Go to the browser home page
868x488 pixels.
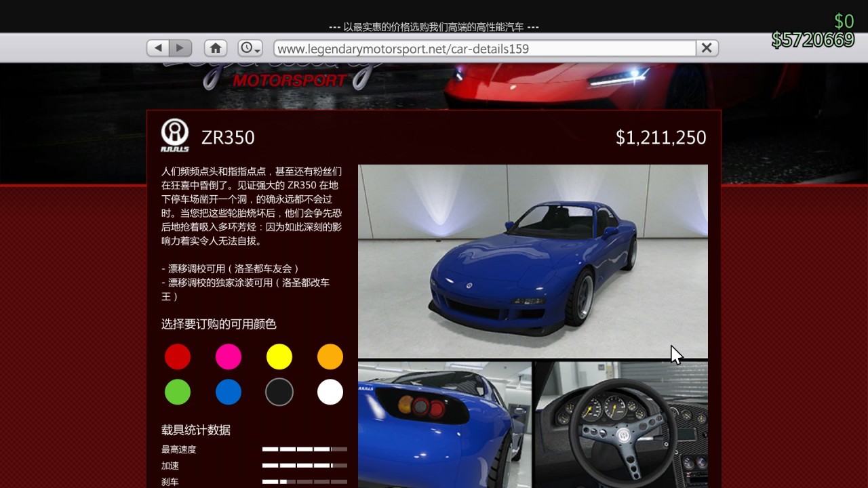pyautogui.click(x=216, y=48)
